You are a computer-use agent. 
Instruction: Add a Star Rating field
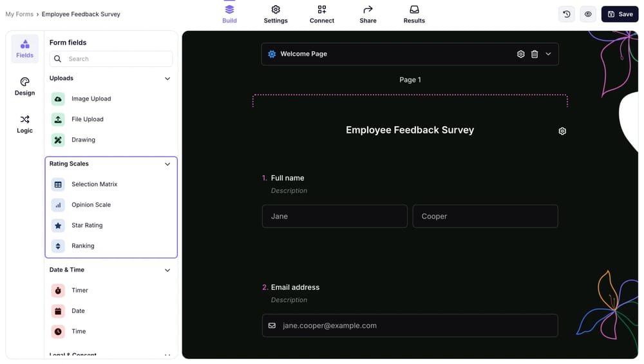[x=87, y=225]
